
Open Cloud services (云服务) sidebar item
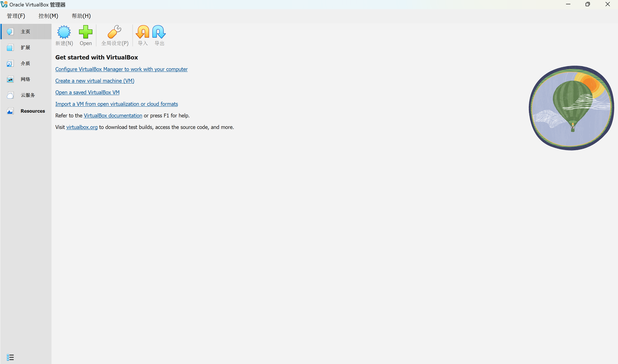point(27,95)
